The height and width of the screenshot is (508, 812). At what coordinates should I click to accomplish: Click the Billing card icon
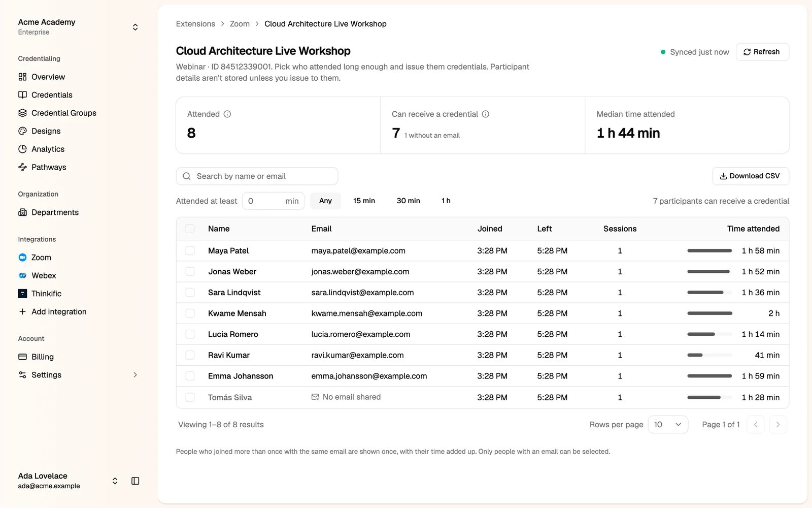click(22, 357)
